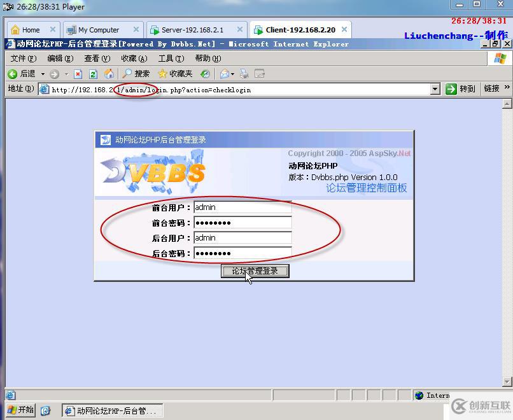The width and height of the screenshot is (513, 420).
Task: Click the 前台用户 username field
Action: 242,207
